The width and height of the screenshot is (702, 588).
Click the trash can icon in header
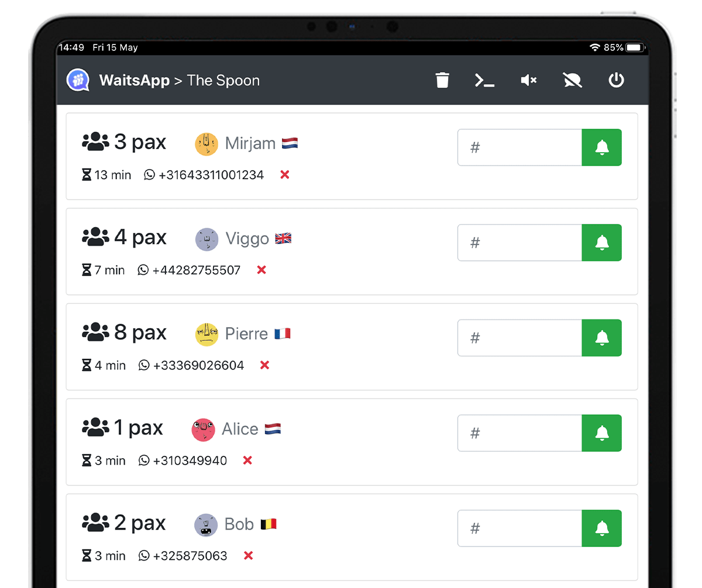click(442, 80)
